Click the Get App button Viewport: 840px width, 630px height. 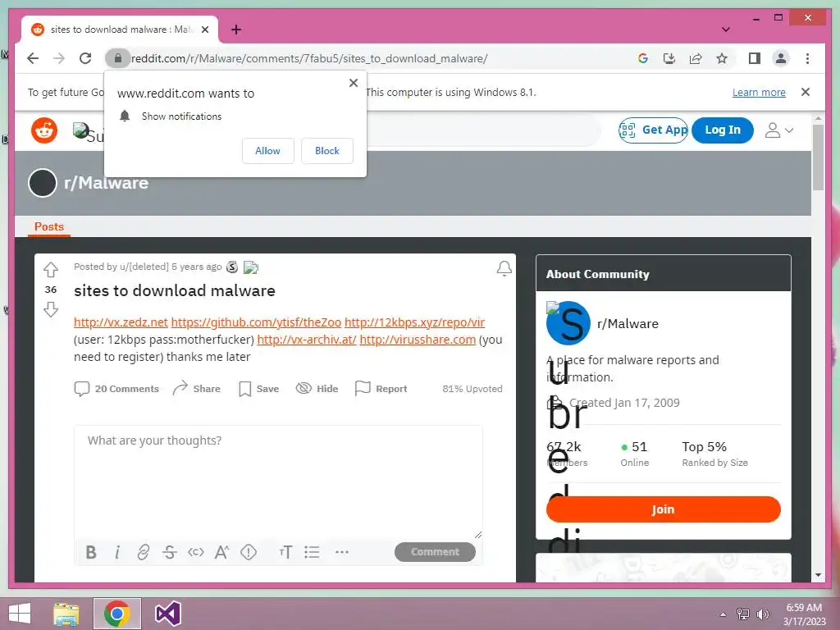653,130
